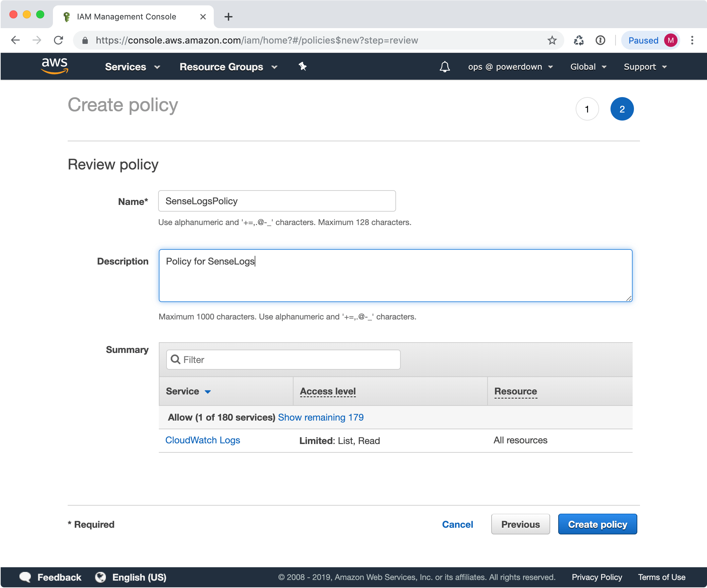Image resolution: width=707 pixels, height=588 pixels.
Task: Click the lock icon in address bar
Action: pos(85,41)
